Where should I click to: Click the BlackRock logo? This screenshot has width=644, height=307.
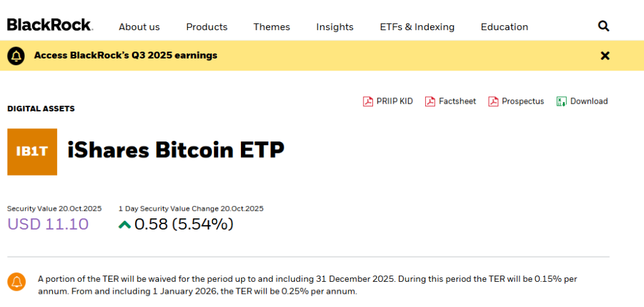pyautogui.click(x=50, y=25)
